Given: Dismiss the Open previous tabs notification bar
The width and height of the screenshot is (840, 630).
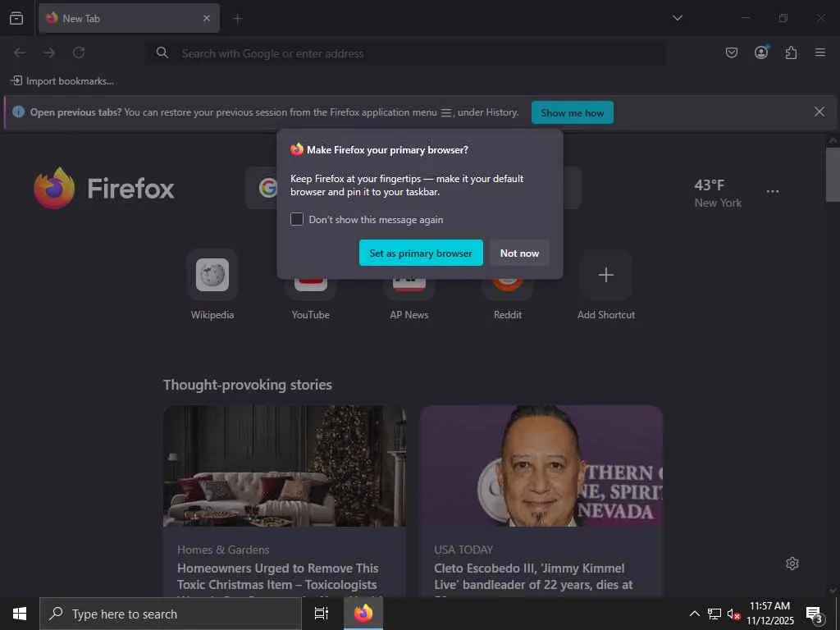Looking at the screenshot, I should (x=819, y=112).
